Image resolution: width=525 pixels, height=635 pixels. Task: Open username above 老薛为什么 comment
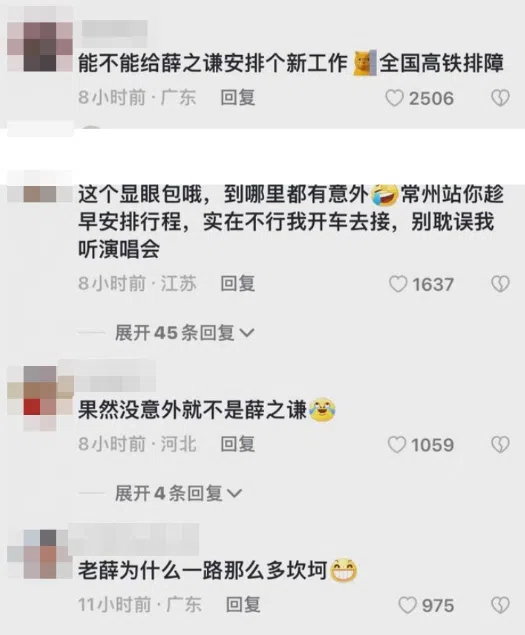(134, 539)
